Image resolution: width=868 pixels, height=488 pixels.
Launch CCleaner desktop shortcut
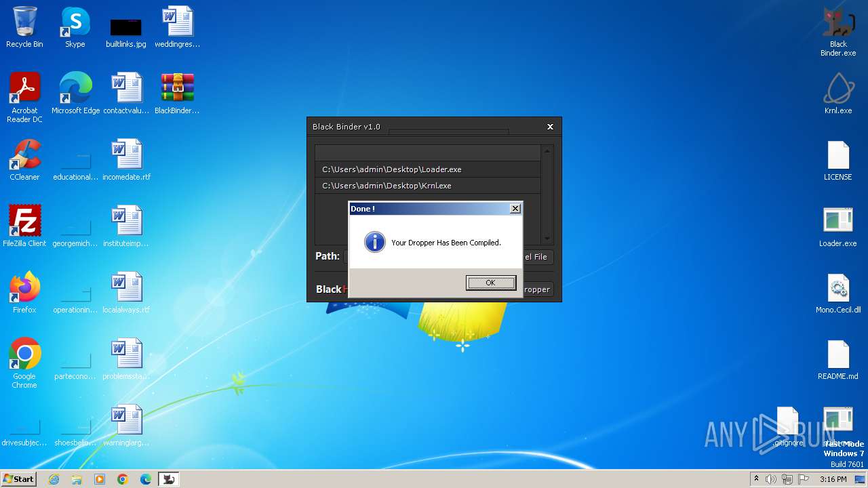coord(24,160)
